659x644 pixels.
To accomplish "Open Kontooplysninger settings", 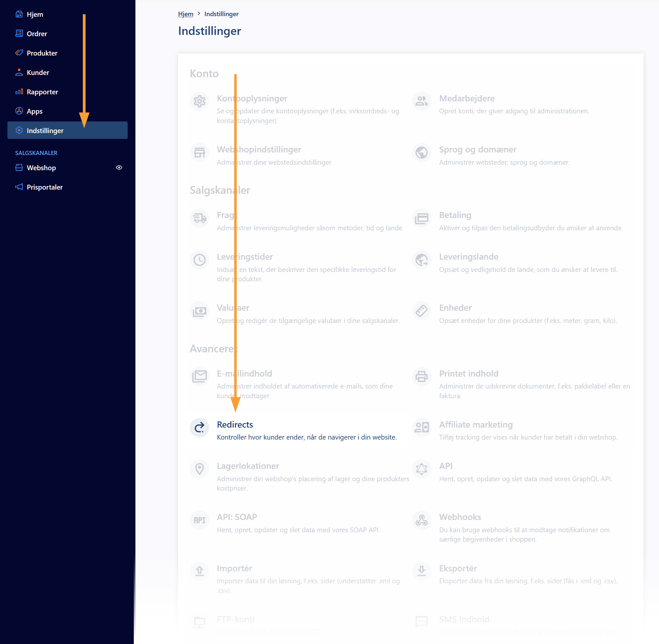I will 252,99.
